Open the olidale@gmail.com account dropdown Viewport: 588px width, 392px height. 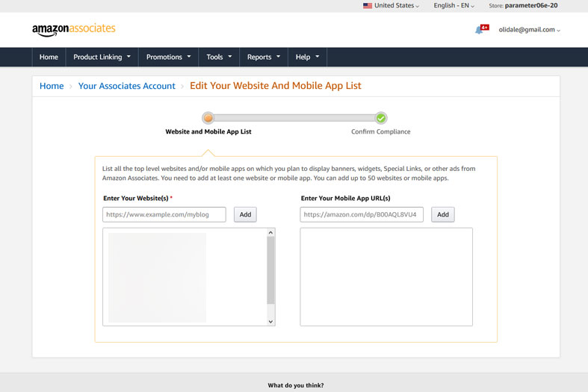point(529,30)
